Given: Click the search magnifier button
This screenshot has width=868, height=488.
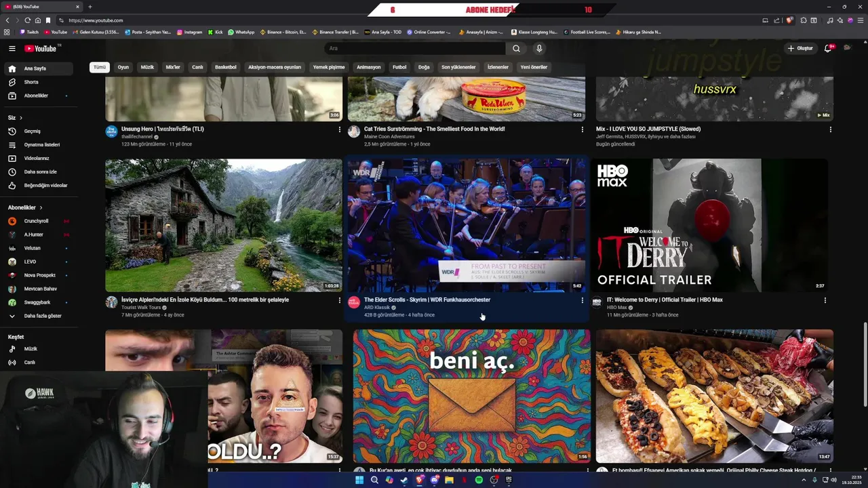Looking at the screenshot, I should [x=516, y=48].
